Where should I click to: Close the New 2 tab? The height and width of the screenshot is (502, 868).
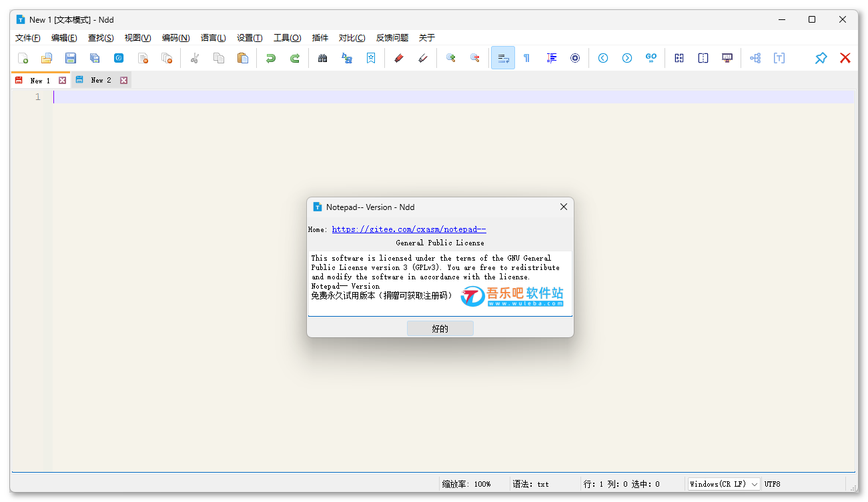[123, 80]
